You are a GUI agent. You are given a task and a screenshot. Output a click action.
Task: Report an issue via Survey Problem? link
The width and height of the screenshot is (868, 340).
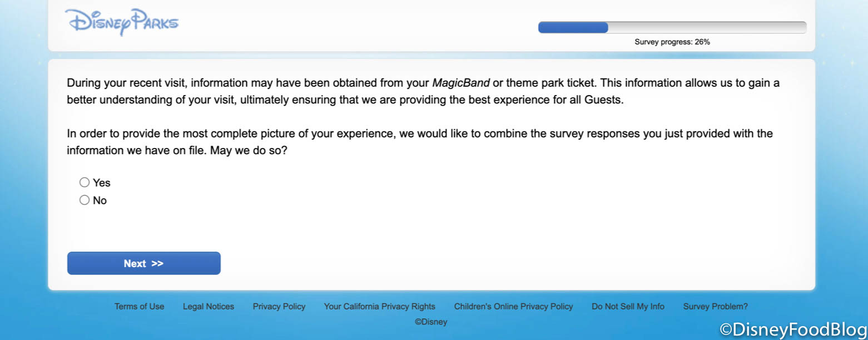tap(715, 307)
